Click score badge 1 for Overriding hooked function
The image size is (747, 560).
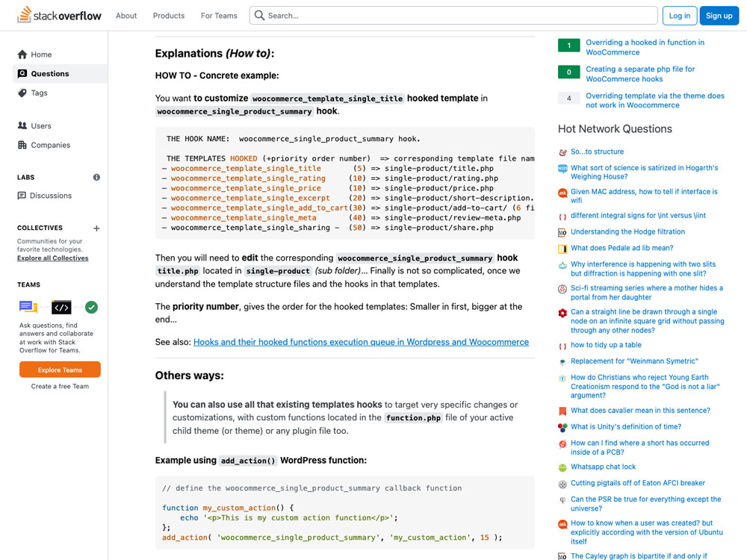click(x=568, y=46)
